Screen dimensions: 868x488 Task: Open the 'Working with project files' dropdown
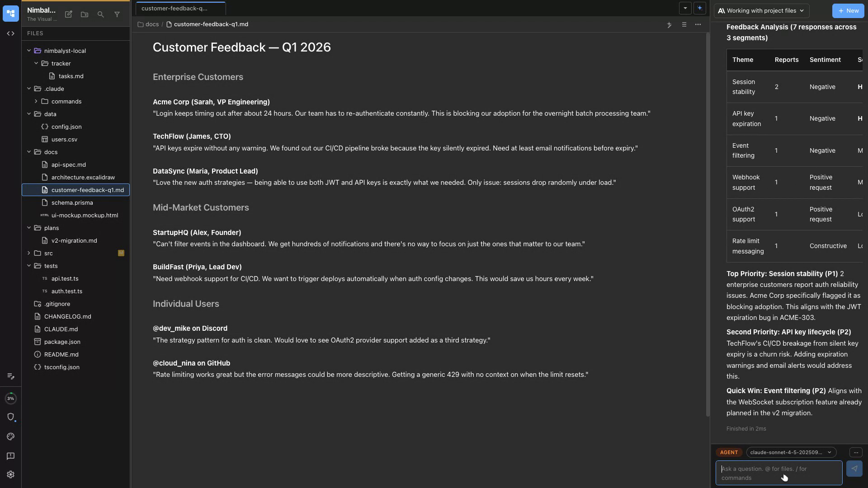(x=760, y=10)
